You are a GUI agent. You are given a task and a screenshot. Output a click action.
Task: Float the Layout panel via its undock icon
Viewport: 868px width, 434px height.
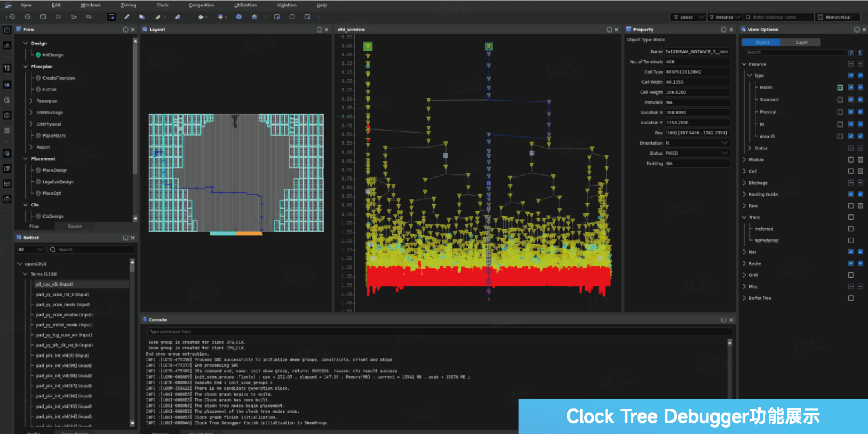pos(319,30)
